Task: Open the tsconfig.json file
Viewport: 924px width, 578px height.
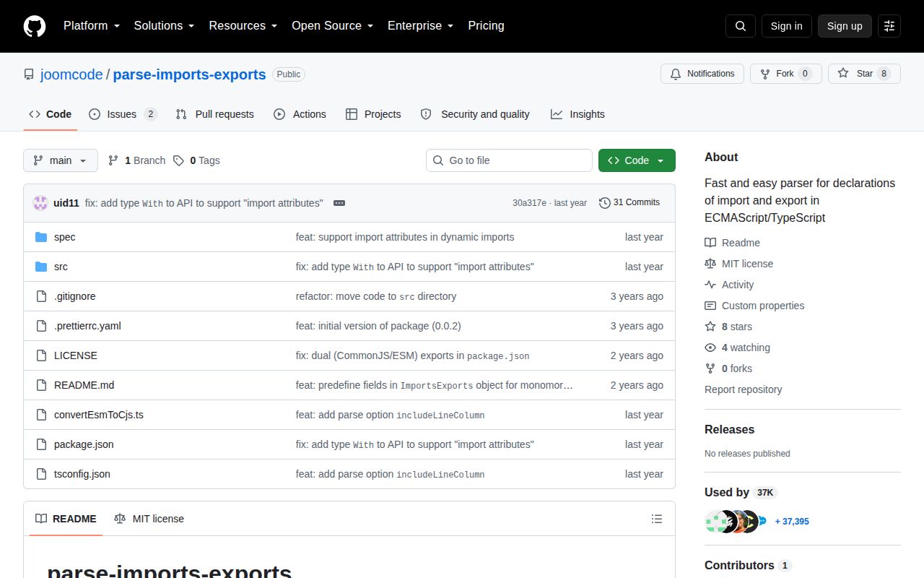Action: (x=82, y=474)
